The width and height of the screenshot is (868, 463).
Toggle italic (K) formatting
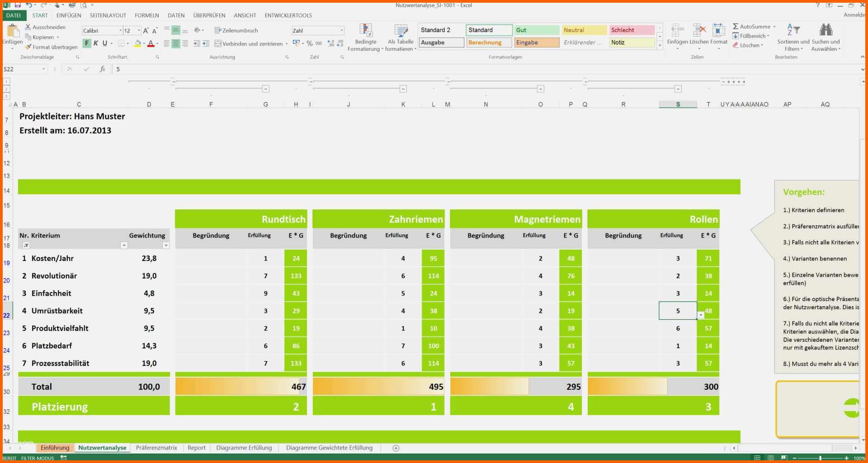[x=96, y=43]
